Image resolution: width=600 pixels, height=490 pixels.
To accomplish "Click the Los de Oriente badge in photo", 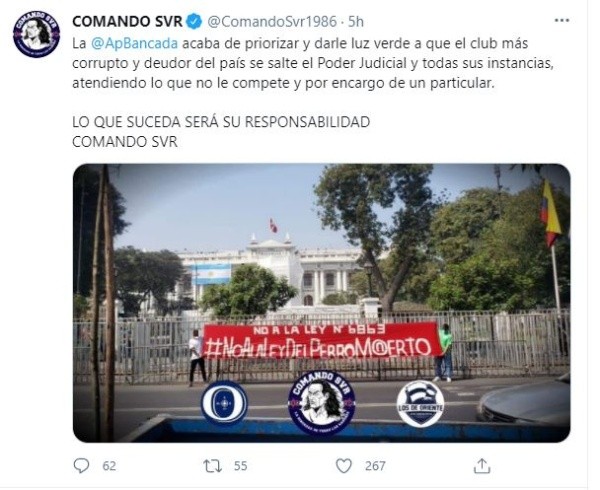I will coord(420,404).
